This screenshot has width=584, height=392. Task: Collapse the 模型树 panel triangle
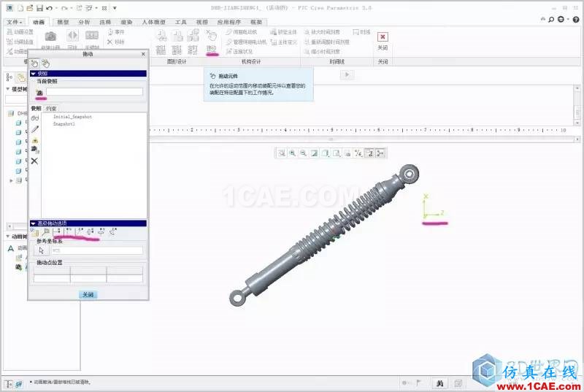coord(8,89)
